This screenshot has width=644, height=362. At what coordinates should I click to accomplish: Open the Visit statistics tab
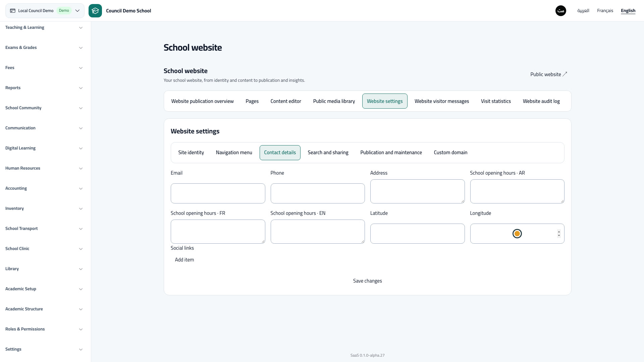click(496, 101)
